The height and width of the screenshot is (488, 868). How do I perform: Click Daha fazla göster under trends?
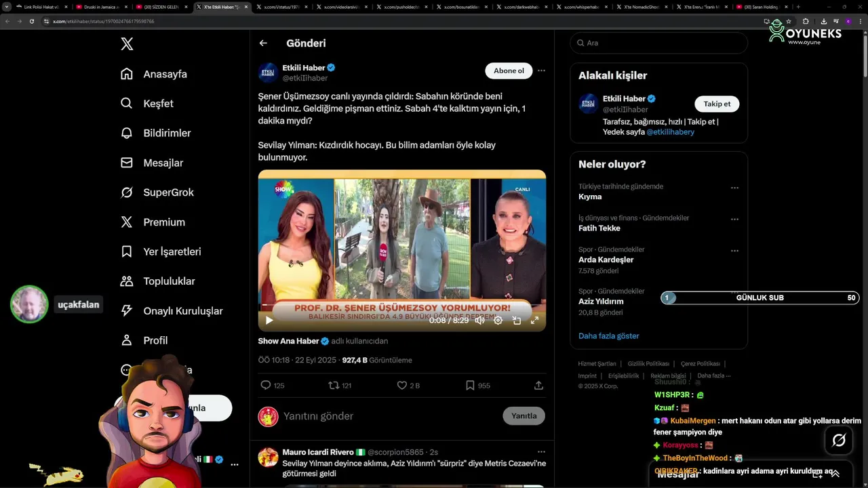[x=608, y=336]
